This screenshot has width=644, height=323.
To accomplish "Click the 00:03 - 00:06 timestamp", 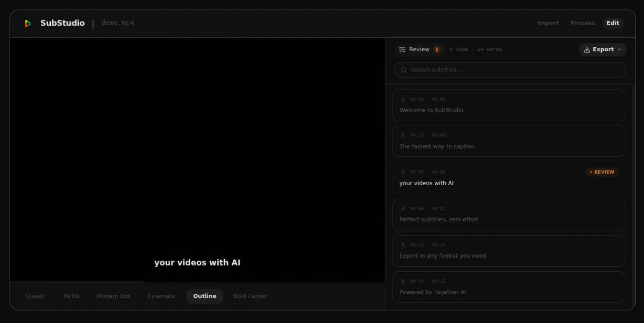I will click(x=428, y=135).
